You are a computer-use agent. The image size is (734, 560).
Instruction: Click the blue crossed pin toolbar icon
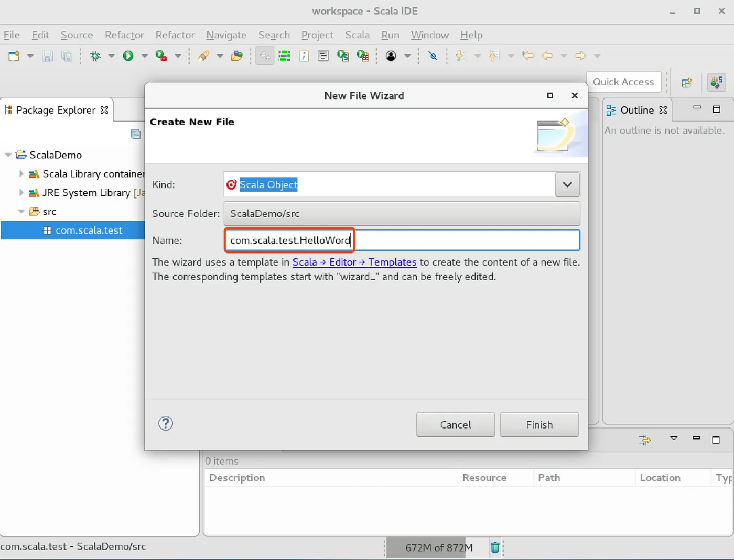(x=433, y=56)
